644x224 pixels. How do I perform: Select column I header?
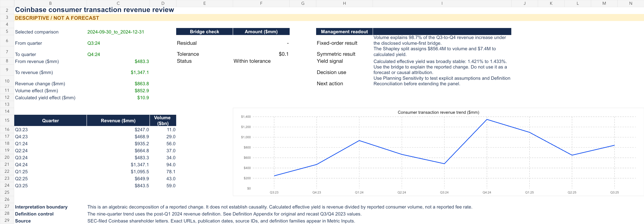[x=442, y=3]
